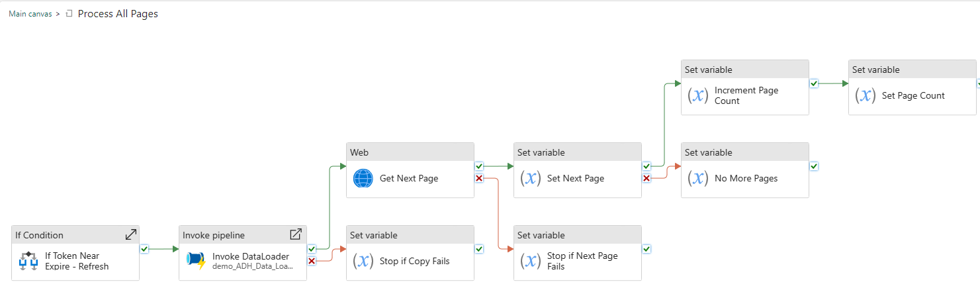Click success output of Increment Page Count
980x292 pixels.
814,83
